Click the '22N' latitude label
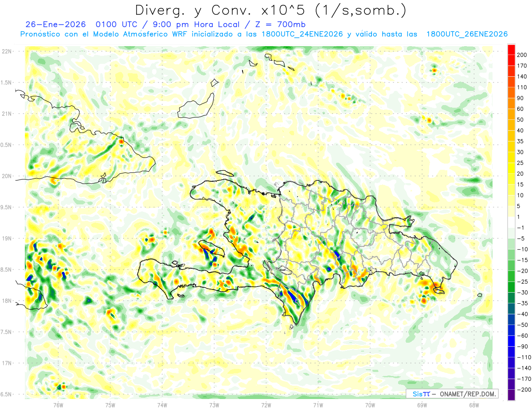The height and width of the screenshot is (411, 532). 7,51
